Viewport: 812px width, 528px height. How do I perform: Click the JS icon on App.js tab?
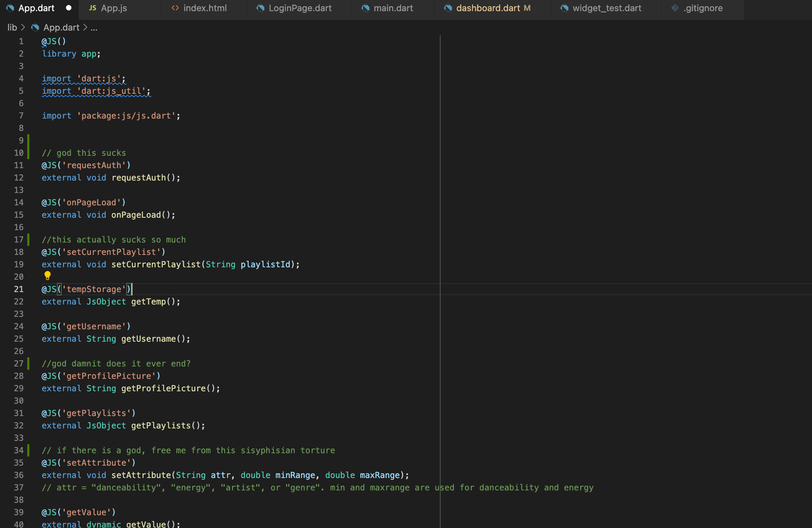[x=93, y=8]
